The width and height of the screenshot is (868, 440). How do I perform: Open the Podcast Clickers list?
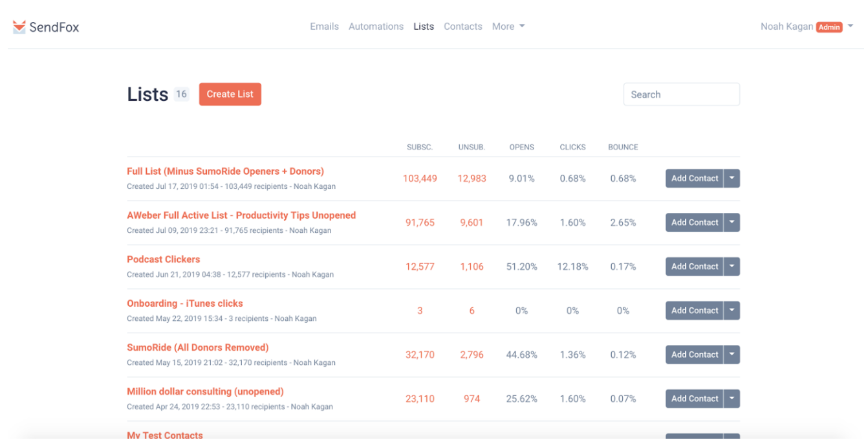[164, 259]
